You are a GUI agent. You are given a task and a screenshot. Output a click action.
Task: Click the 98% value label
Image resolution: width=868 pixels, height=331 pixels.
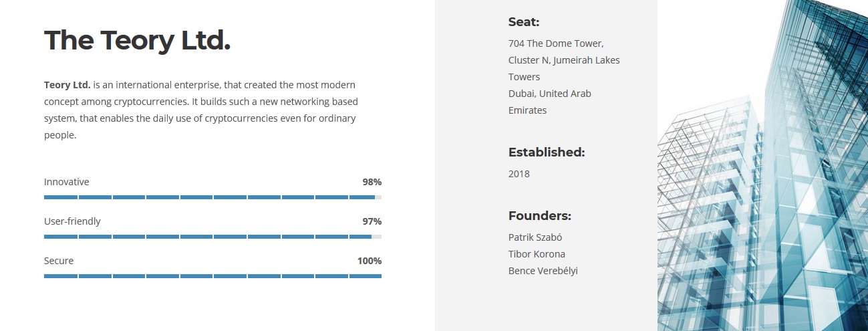point(372,182)
